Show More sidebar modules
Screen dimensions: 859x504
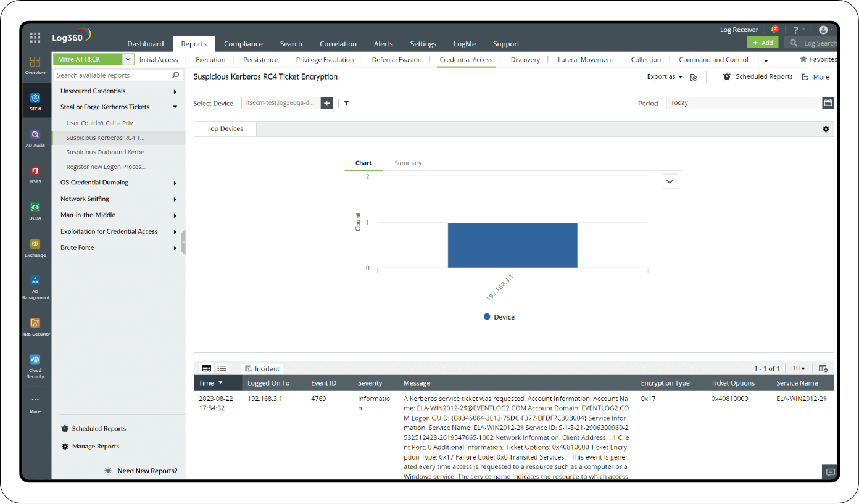(x=35, y=403)
